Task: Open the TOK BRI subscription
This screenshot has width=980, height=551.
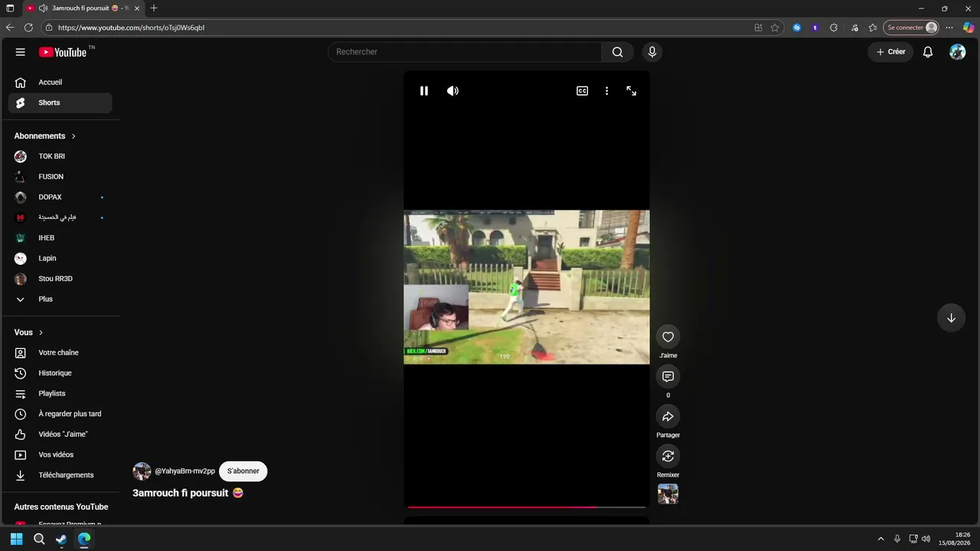Action: coord(60,156)
